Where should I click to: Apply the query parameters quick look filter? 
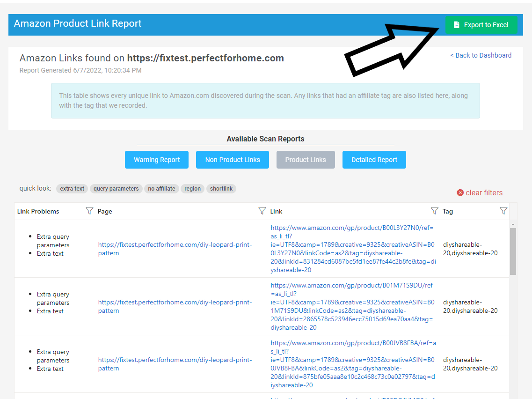coord(116,188)
